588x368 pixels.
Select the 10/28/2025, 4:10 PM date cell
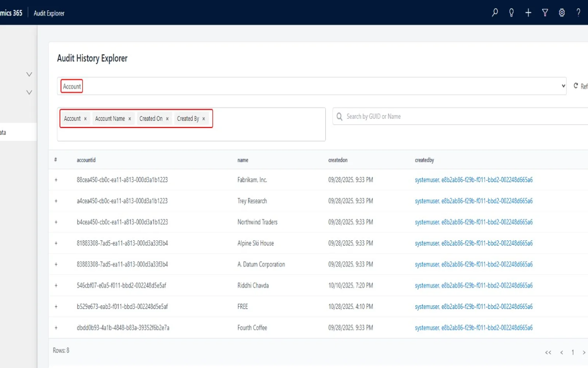click(x=351, y=307)
